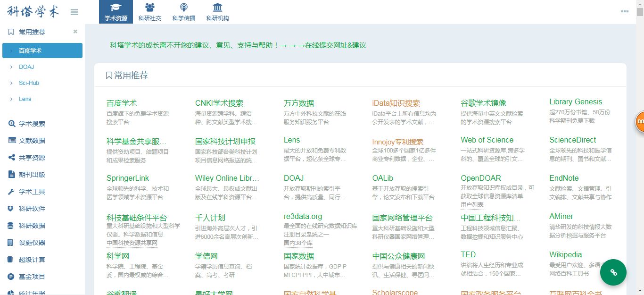Open the OALib link

pyautogui.click(x=383, y=178)
